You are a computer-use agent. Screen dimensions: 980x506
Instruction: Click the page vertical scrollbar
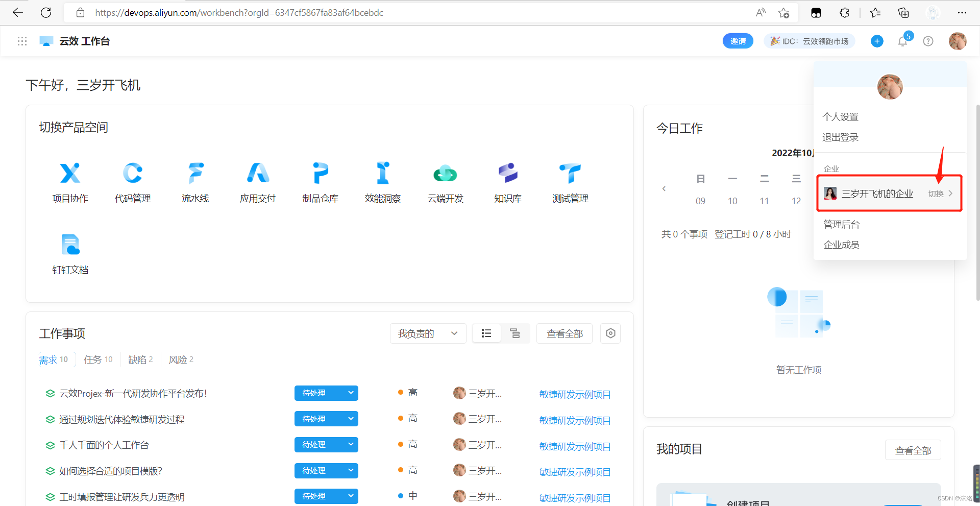click(x=977, y=202)
